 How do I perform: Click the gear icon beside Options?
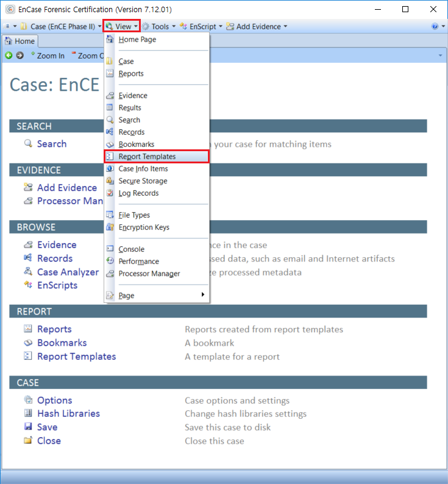28,400
